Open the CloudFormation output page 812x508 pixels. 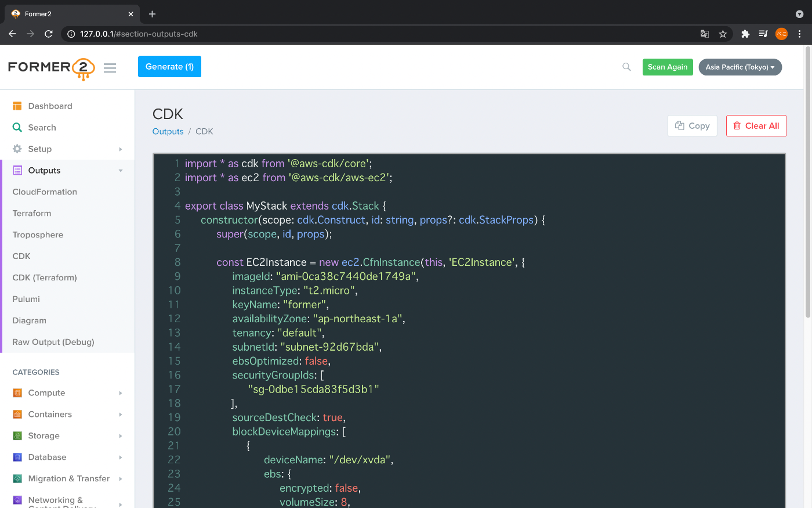click(45, 192)
